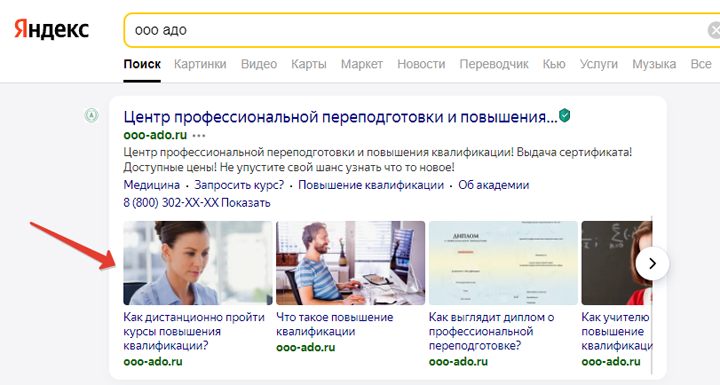Click into the search field containing 'ооо адо'
Image resolution: width=720 pixels, height=385 pixels.
point(413,30)
